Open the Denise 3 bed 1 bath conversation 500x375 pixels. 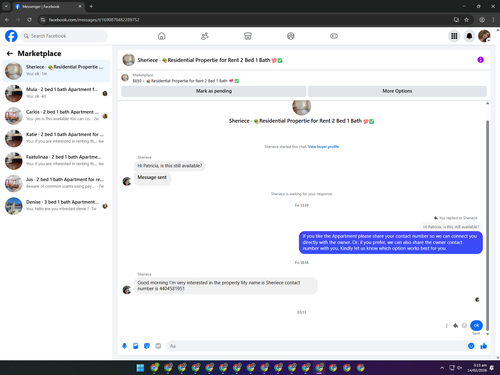pyautogui.click(x=56, y=206)
